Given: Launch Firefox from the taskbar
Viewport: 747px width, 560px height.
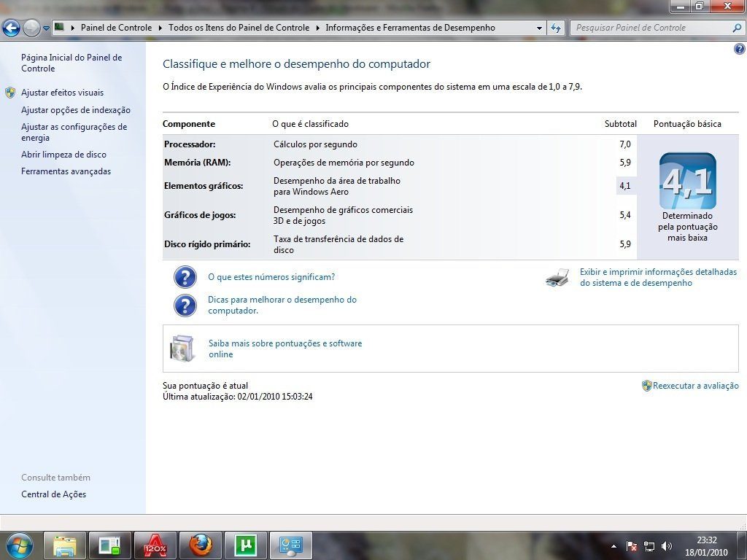Looking at the screenshot, I should click(x=201, y=545).
